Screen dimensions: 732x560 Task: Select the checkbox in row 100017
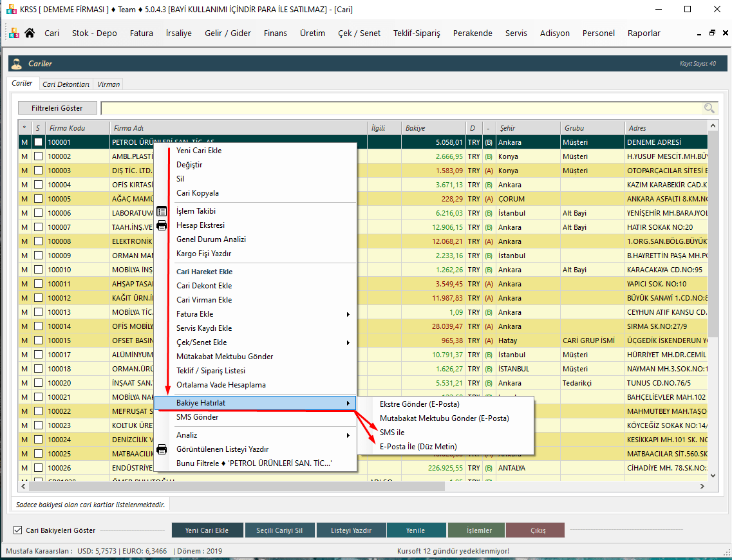click(38, 355)
